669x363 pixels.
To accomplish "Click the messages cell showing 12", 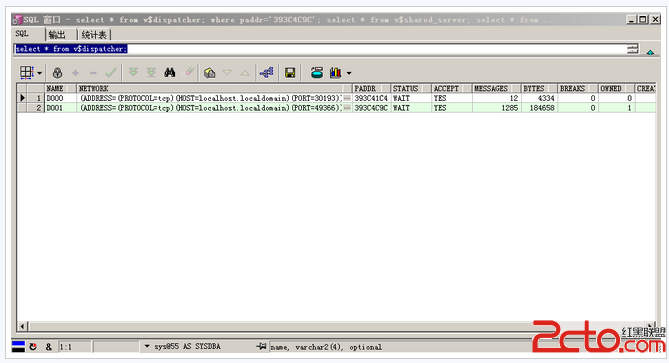I will coord(496,98).
